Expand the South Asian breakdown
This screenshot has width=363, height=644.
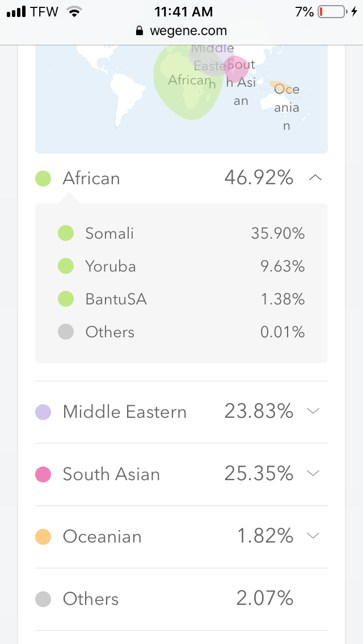coord(313,474)
